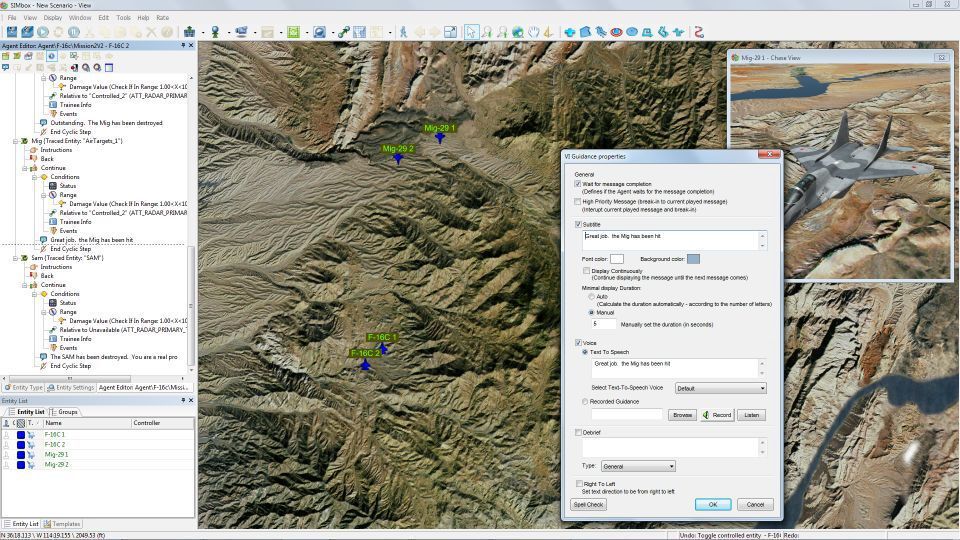Open the Select Text-To-Speech Voice dropdown

point(720,388)
